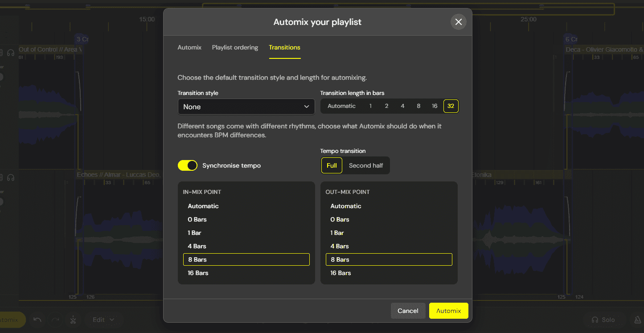Redo the last action
The image size is (644, 333).
55,320
